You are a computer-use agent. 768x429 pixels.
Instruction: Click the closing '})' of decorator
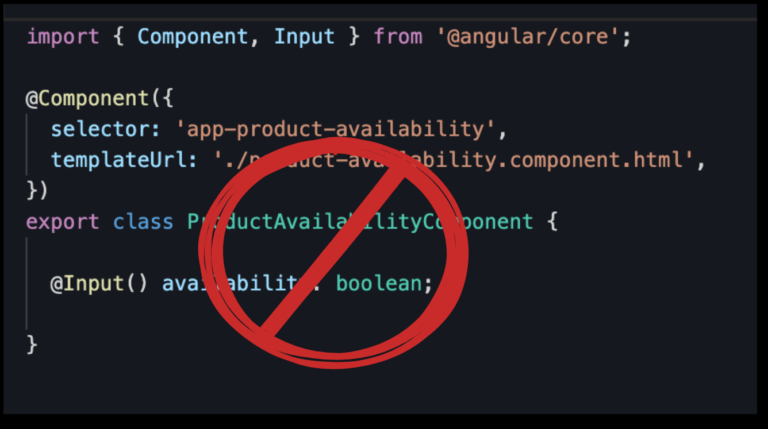click(x=38, y=191)
